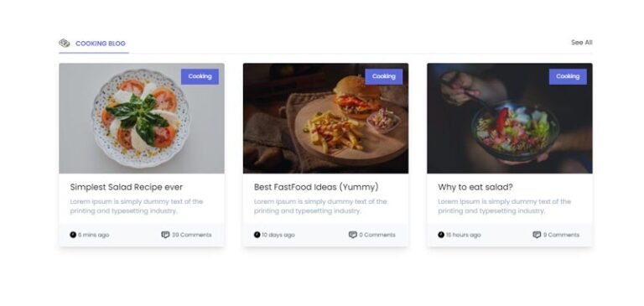This screenshot has width=644, height=306.
Task: Select Cooking tag on the salad bowl card
Action: pyautogui.click(x=568, y=76)
